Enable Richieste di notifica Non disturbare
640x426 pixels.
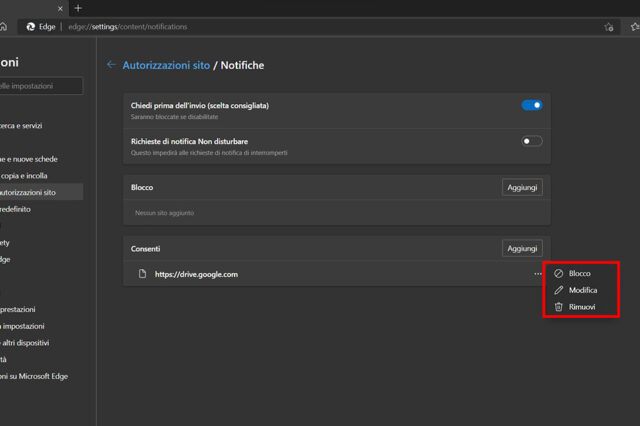pyautogui.click(x=532, y=142)
